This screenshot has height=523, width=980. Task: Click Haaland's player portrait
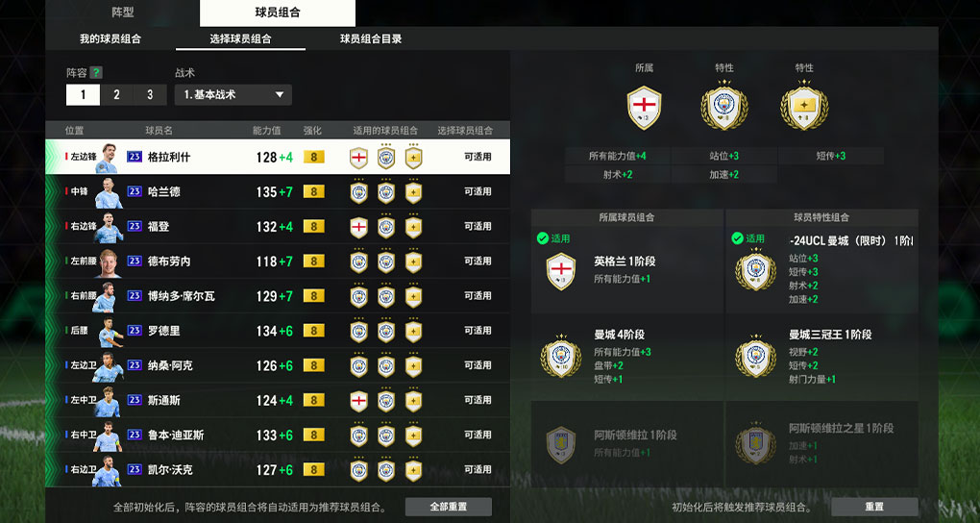point(109,192)
